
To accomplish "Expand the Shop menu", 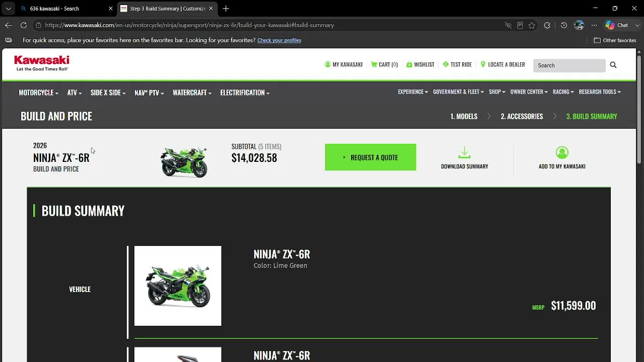I will (497, 92).
